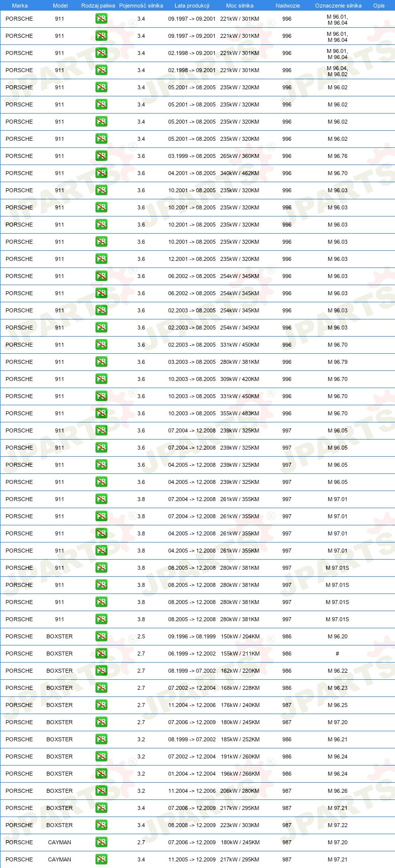This screenshot has height=868, width=395.
Task: Click CAYMAN in the 2.7 row
Action: point(60,842)
